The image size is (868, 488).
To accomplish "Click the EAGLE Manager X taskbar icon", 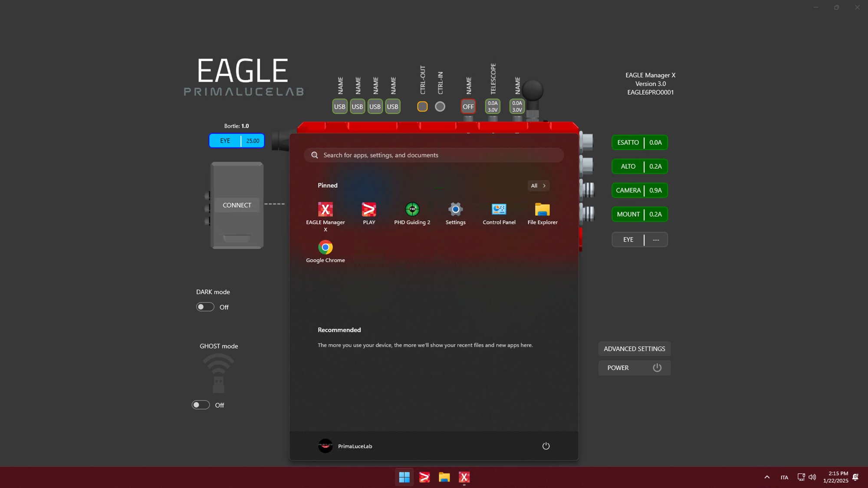I will [464, 477].
